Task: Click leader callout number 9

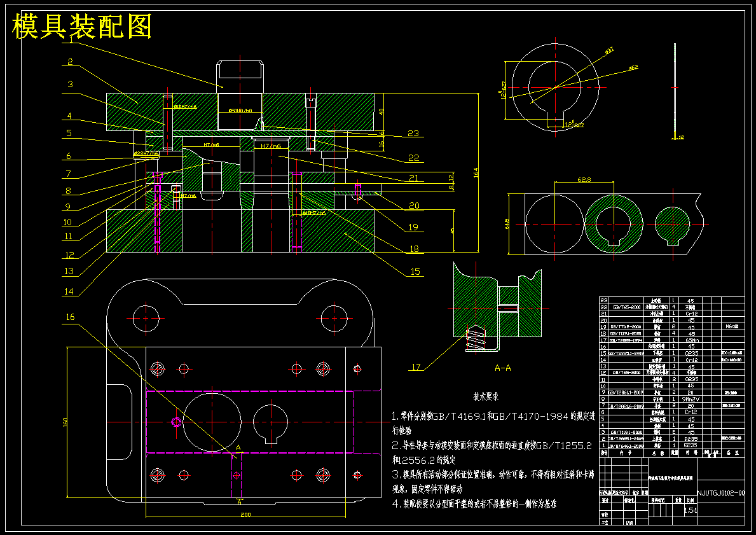Action: point(68,207)
